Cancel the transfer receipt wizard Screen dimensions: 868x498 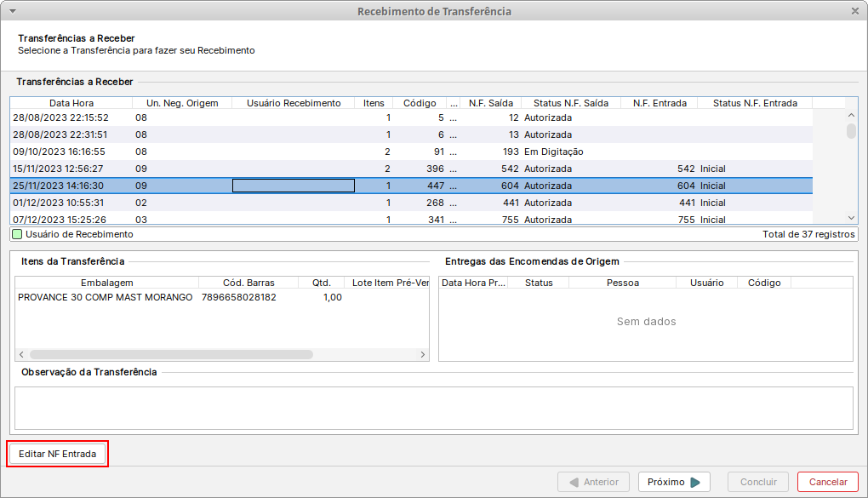(x=827, y=482)
